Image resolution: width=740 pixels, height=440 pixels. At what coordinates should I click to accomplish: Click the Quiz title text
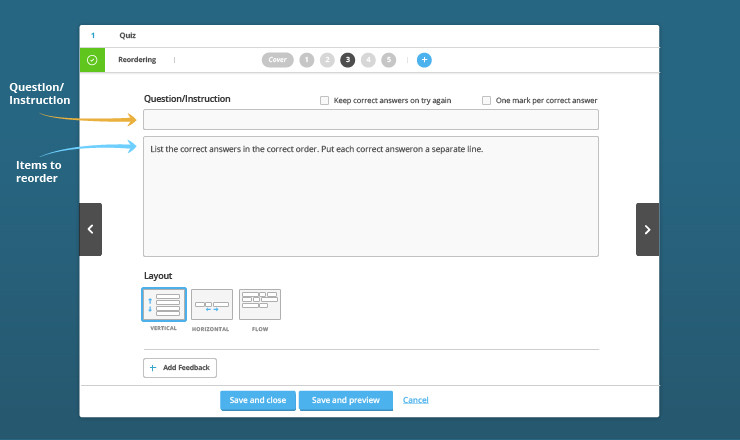pos(127,35)
